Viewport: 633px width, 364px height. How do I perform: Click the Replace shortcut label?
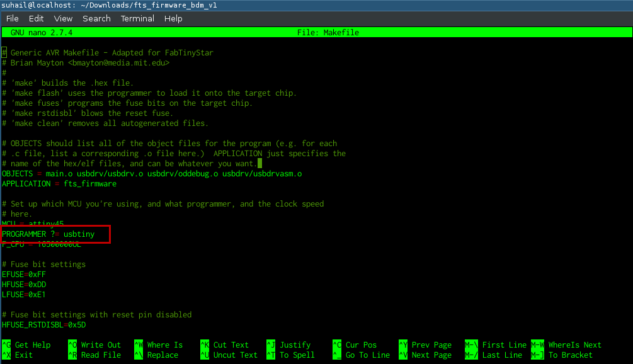(x=163, y=355)
